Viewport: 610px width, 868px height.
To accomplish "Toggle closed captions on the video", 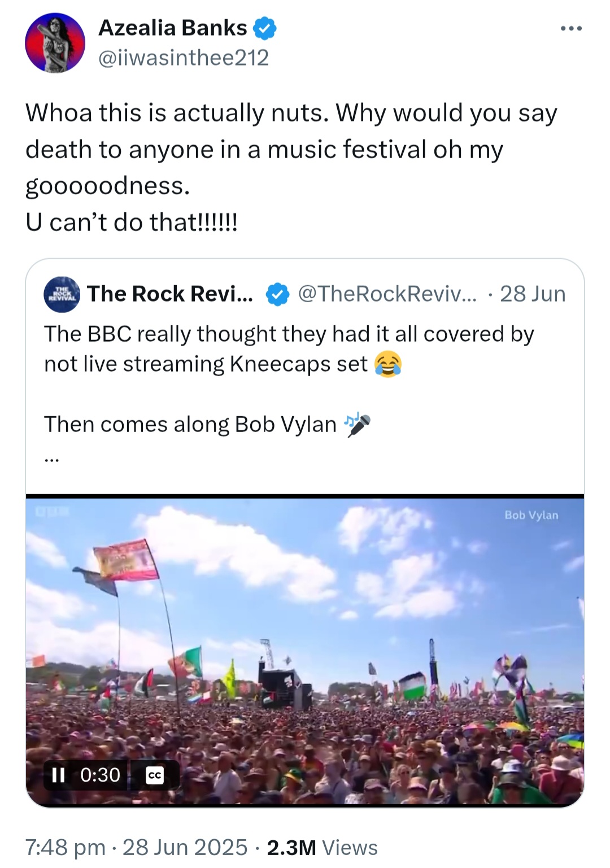I will pos(154,775).
